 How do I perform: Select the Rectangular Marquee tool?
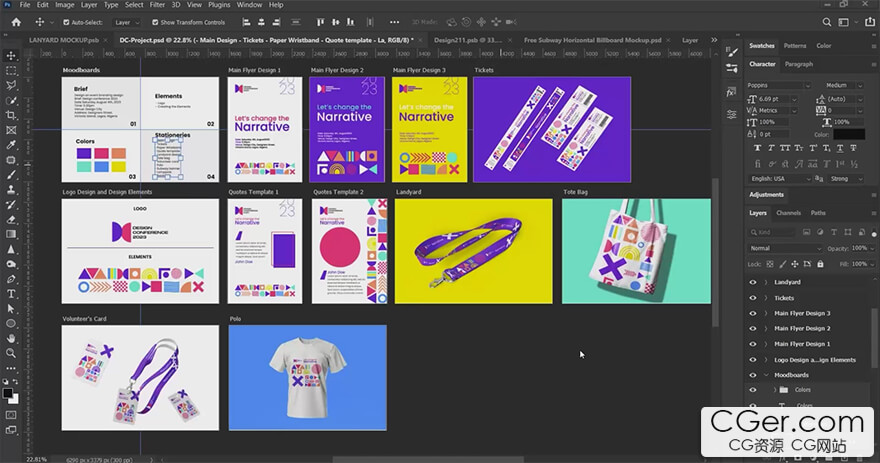tap(11, 71)
